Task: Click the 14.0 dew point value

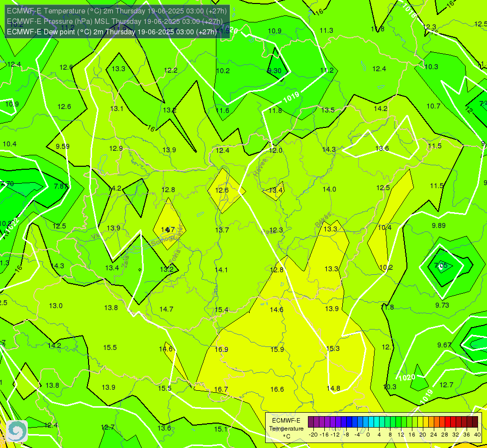Action: pyautogui.click(x=329, y=189)
